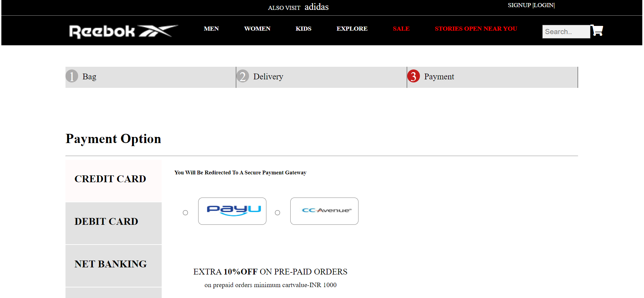
Task: Click the ALSO VISIT text
Action: [x=284, y=8]
